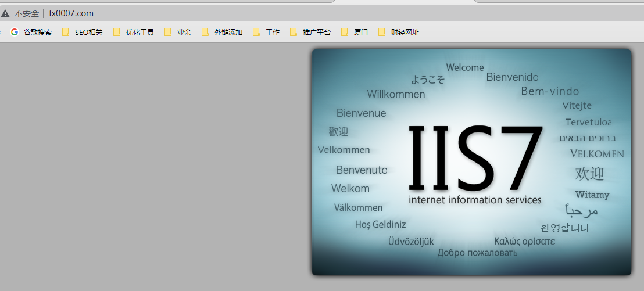Image resolution: width=644 pixels, height=291 pixels.
Task: Click the 'Welcome' word in the image
Action: click(x=465, y=67)
